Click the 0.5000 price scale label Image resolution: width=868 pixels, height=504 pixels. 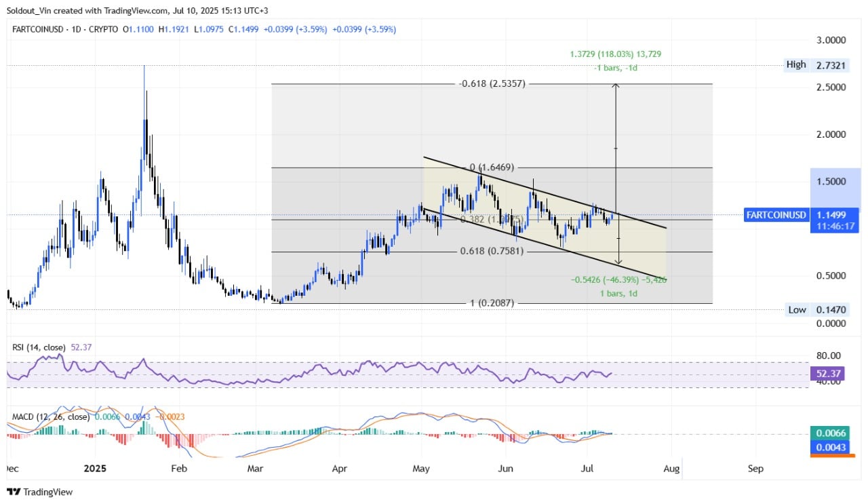pyautogui.click(x=830, y=276)
